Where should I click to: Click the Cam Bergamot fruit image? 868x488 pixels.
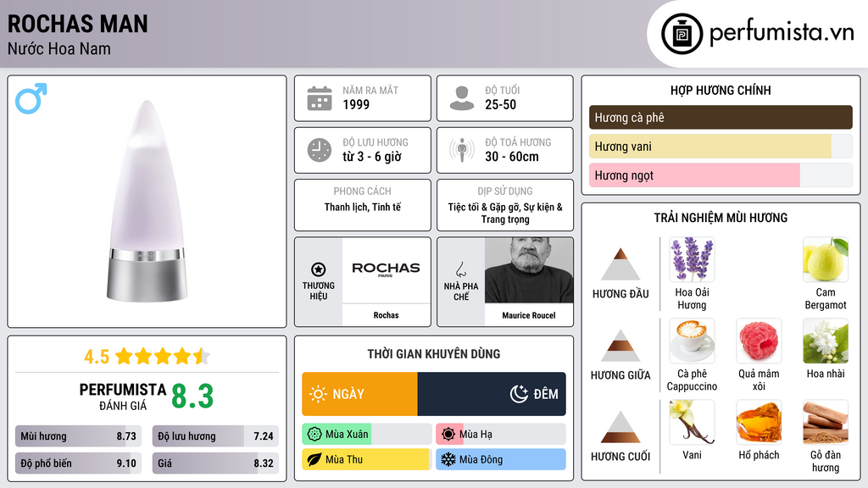pyautogui.click(x=826, y=259)
